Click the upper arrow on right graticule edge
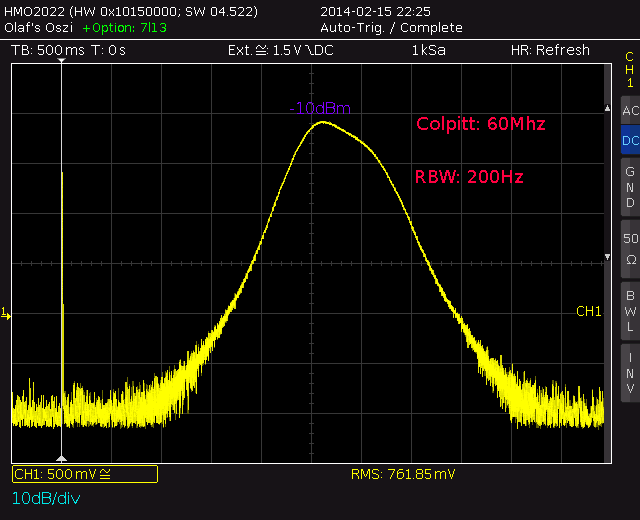This screenshot has height=520, width=640. pyautogui.click(x=607, y=108)
